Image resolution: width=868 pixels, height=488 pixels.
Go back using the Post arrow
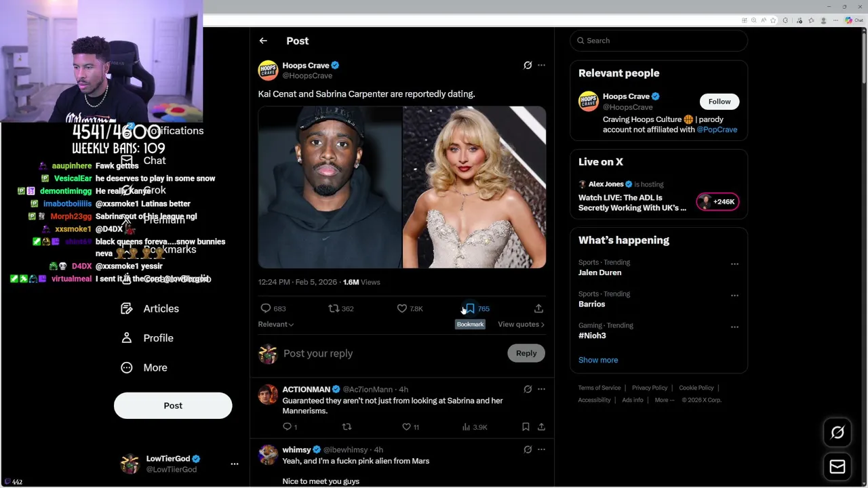coord(263,41)
